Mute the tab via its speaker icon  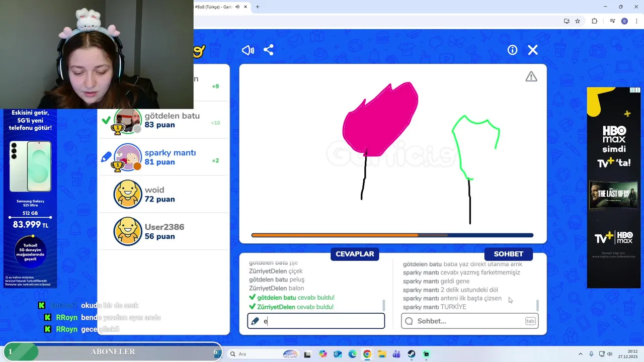[x=237, y=7]
